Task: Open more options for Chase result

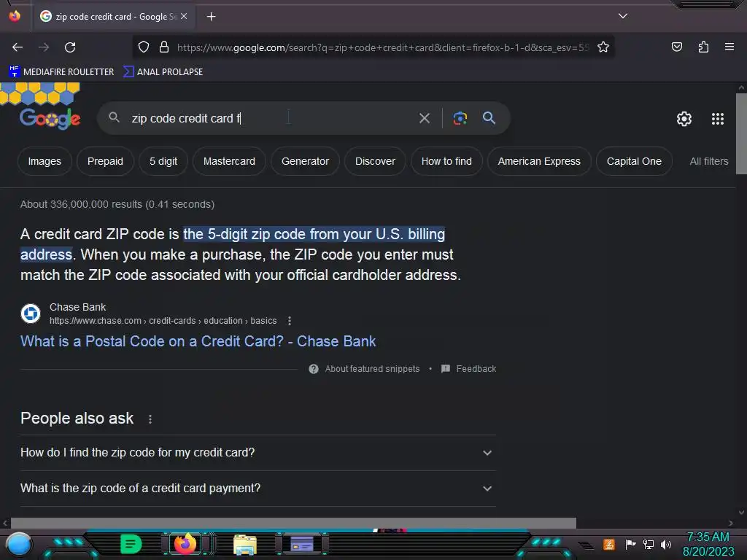Action: tap(289, 321)
